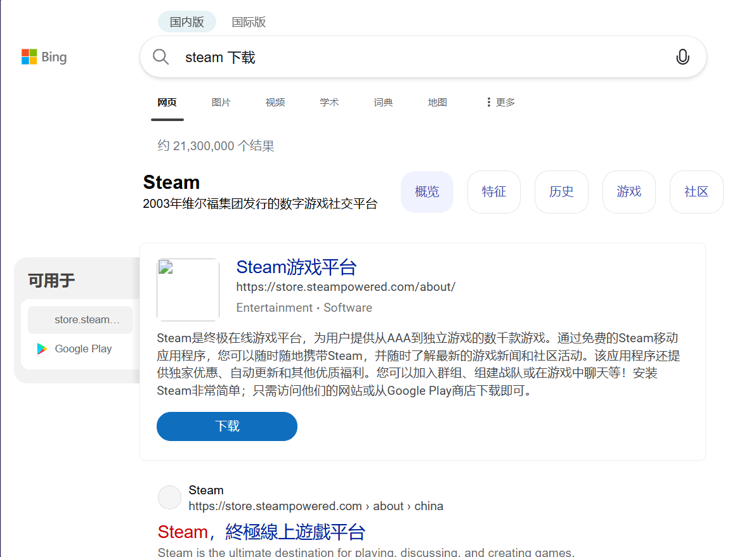Open the Steam游戏平台 title link
Viewport: 756px width, 557px height.
[x=297, y=267]
